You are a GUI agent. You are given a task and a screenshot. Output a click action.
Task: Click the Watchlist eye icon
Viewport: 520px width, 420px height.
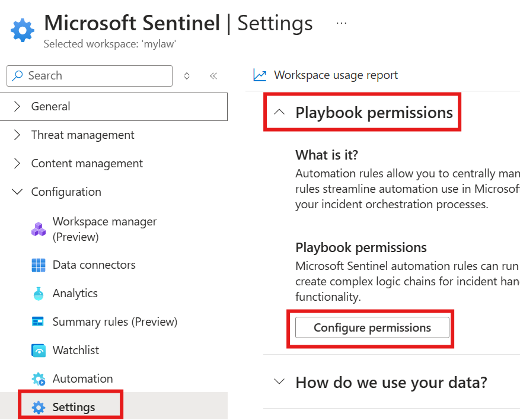39,351
